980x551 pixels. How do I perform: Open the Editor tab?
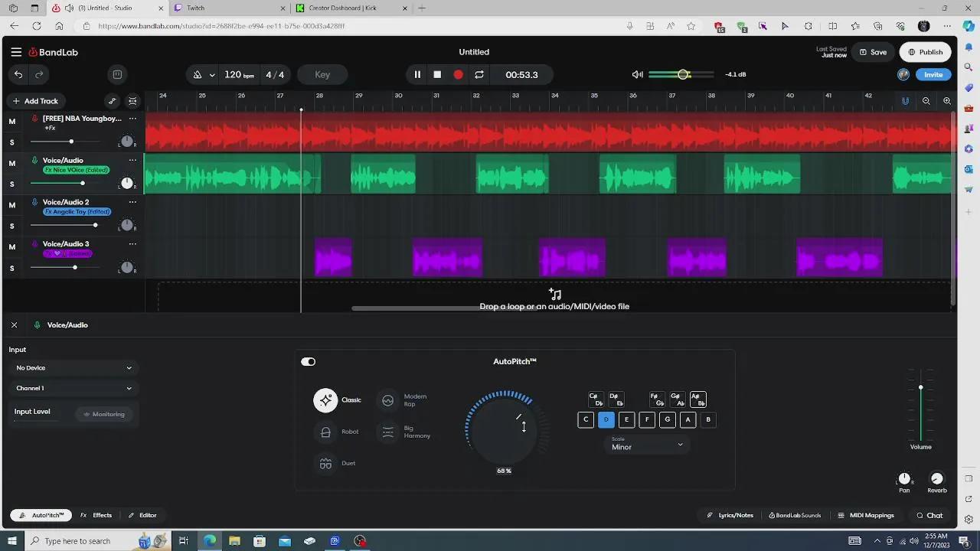pyautogui.click(x=142, y=515)
